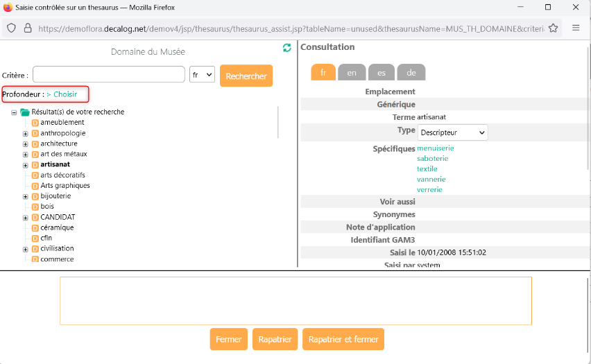
Task: Switch to the de language tab
Action: pos(411,72)
